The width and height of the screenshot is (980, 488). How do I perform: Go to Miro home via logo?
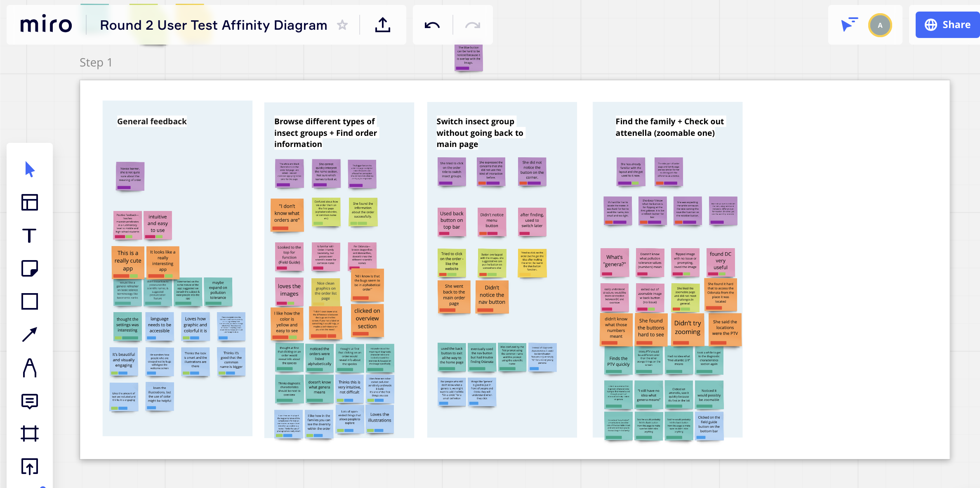tap(46, 25)
